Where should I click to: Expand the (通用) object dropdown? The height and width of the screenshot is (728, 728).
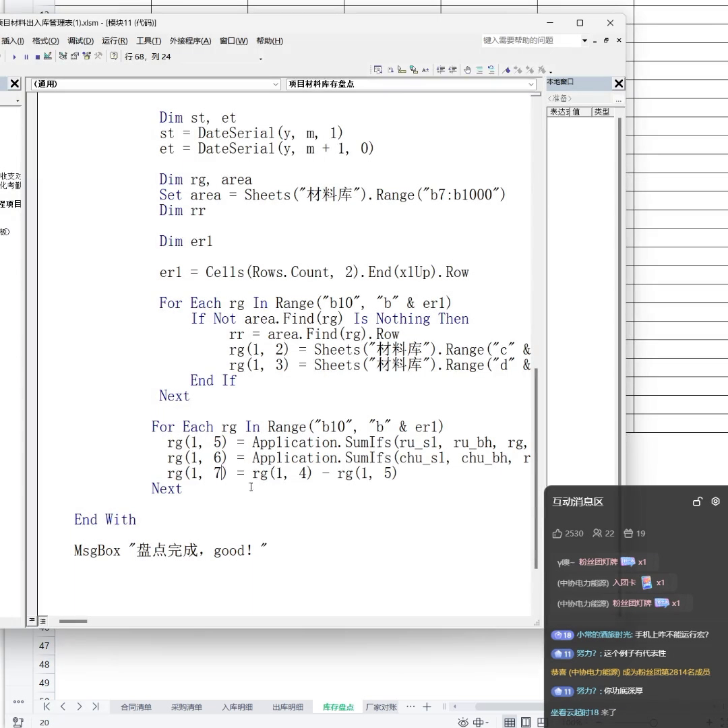coord(276,84)
